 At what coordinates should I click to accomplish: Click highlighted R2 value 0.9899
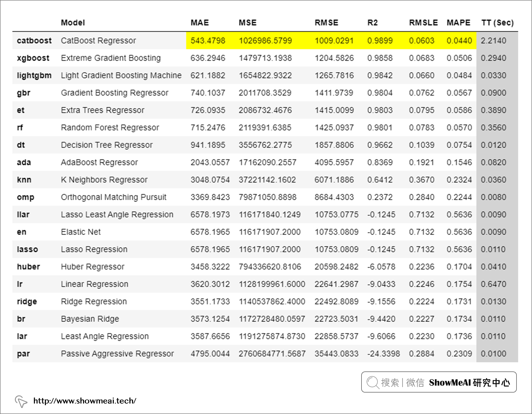point(380,41)
